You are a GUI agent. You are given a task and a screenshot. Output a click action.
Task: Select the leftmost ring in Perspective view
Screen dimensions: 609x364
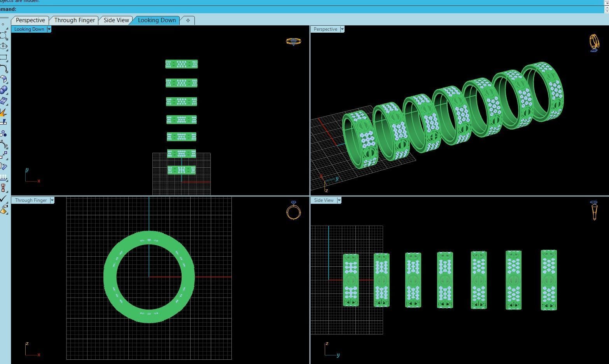(360, 139)
